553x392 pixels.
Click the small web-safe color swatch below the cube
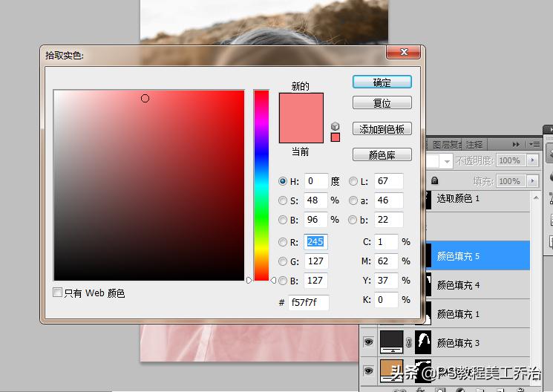[336, 137]
